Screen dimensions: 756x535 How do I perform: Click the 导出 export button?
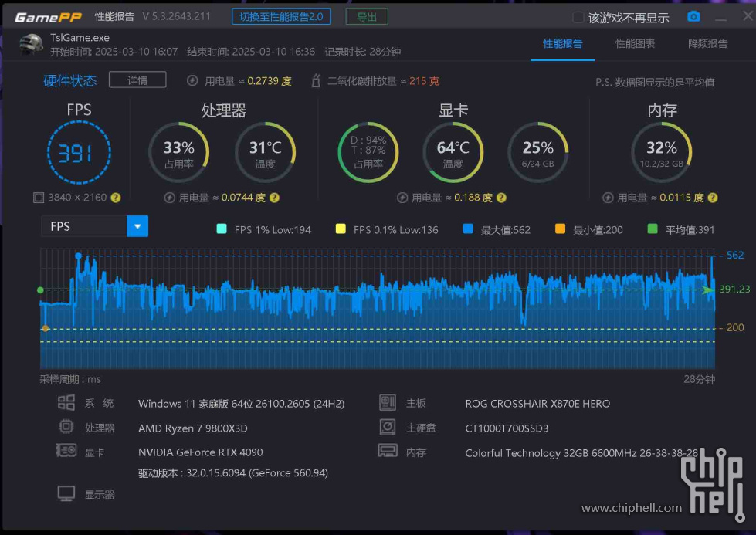click(x=367, y=17)
